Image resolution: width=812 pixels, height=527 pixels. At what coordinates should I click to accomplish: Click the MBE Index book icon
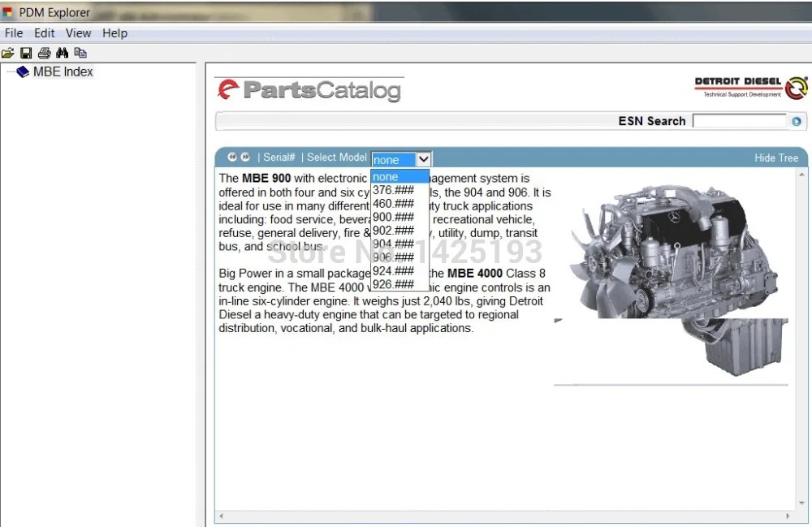(22, 72)
